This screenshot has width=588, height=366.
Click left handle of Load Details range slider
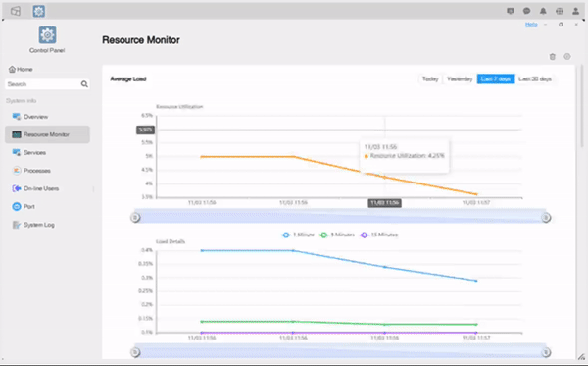[135, 352]
